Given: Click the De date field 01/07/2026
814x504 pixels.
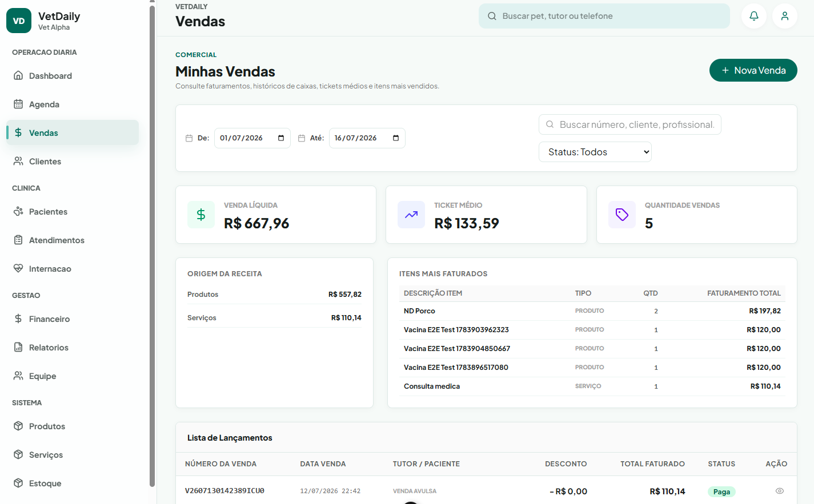Looking at the screenshot, I should (252, 138).
